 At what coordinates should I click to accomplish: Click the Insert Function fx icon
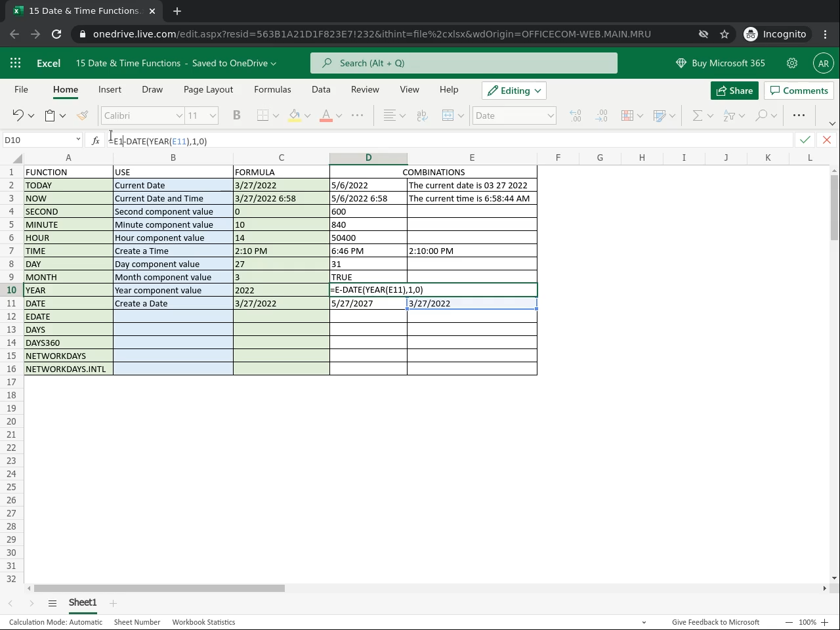(96, 140)
